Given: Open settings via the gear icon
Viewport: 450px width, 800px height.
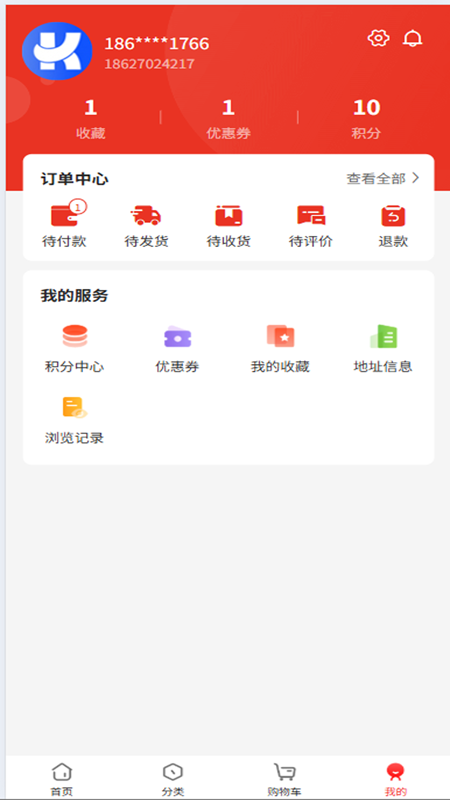Looking at the screenshot, I should pyautogui.click(x=378, y=38).
